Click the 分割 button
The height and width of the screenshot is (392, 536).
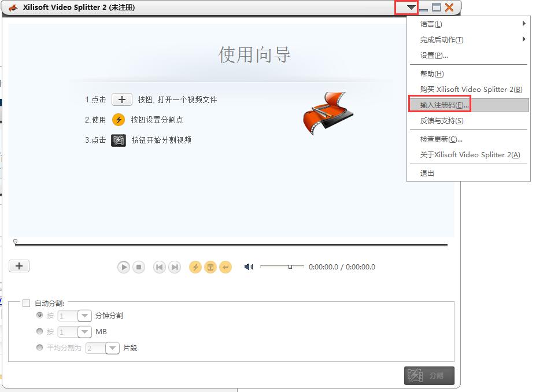pos(429,375)
